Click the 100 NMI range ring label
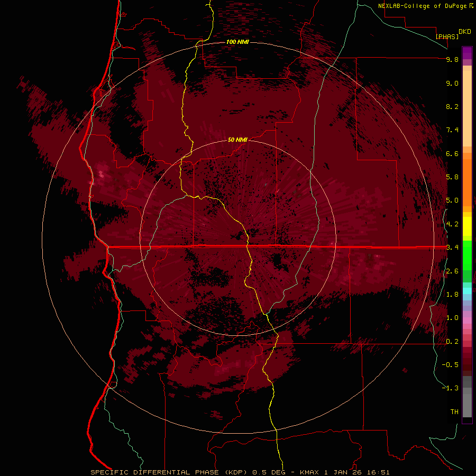The width and height of the screenshot is (476, 476). (237, 42)
